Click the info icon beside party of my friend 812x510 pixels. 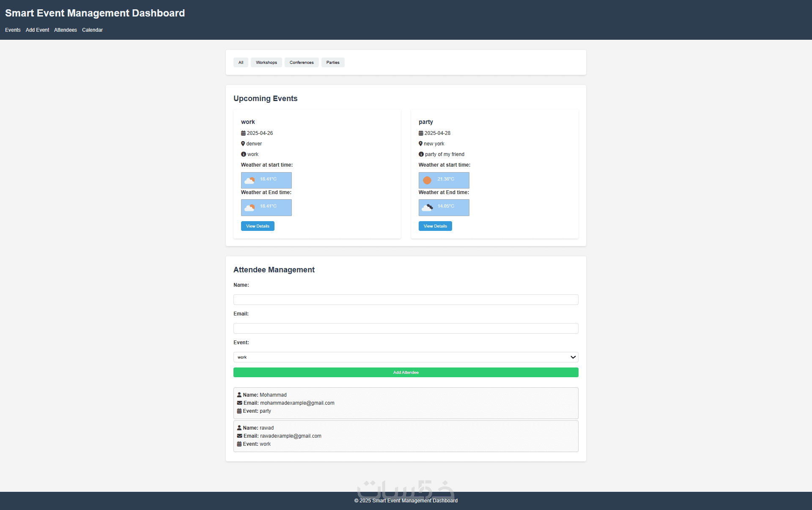click(x=421, y=154)
